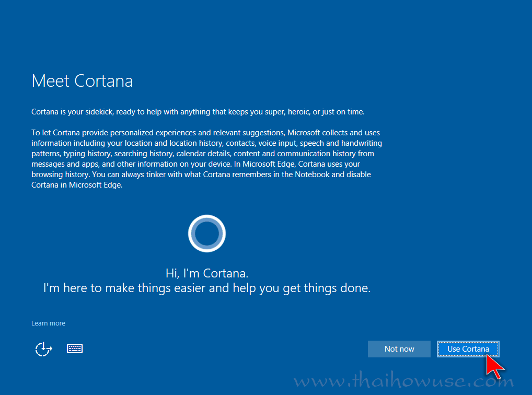Open the on-screen keyboard icon

(x=75, y=348)
